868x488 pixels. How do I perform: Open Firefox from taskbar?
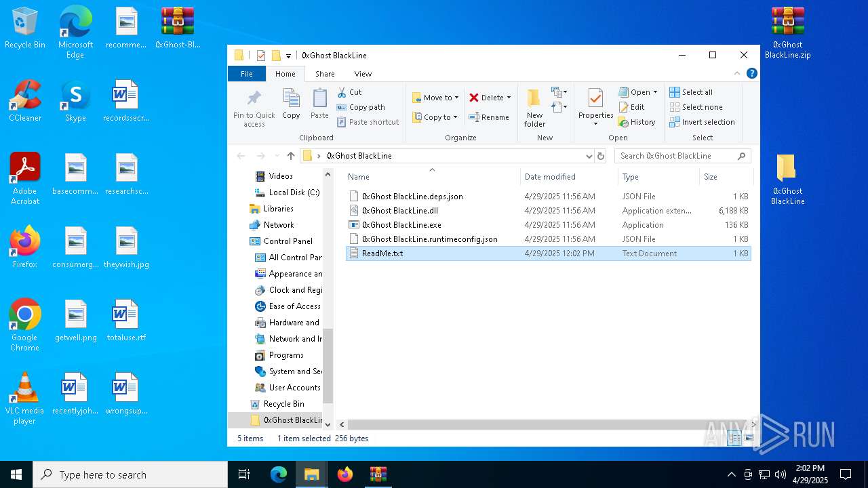pyautogui.click(x=345, y=474)
